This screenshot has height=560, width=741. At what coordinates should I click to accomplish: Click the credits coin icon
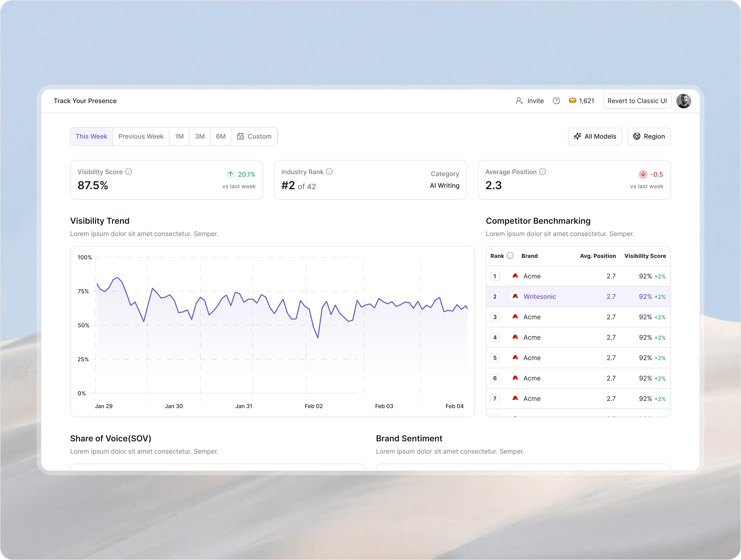pyautogui.click(x=572, y=100)
